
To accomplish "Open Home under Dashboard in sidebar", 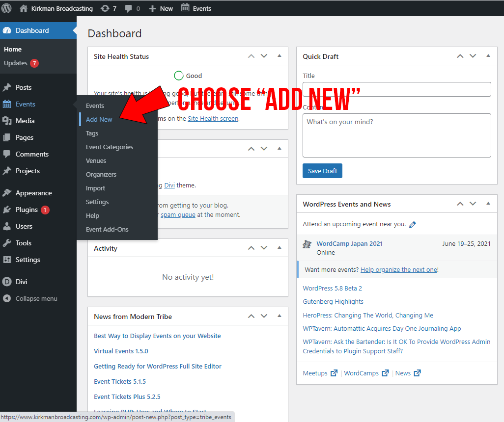I will (13, 50).
